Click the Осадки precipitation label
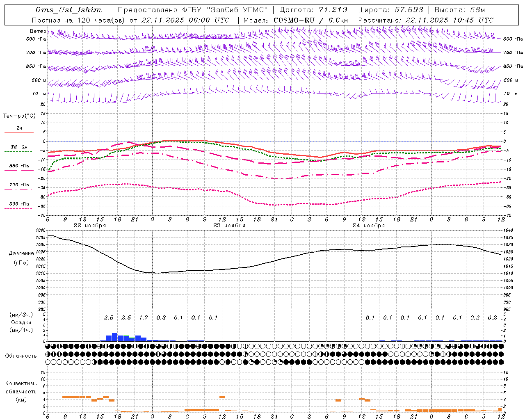 coord(21,322)
